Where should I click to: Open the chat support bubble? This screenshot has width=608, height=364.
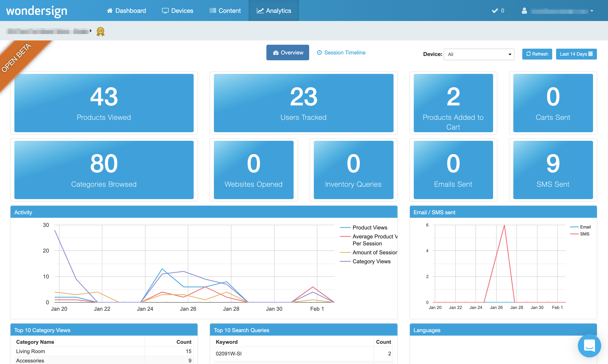click(x=589, y=345)
